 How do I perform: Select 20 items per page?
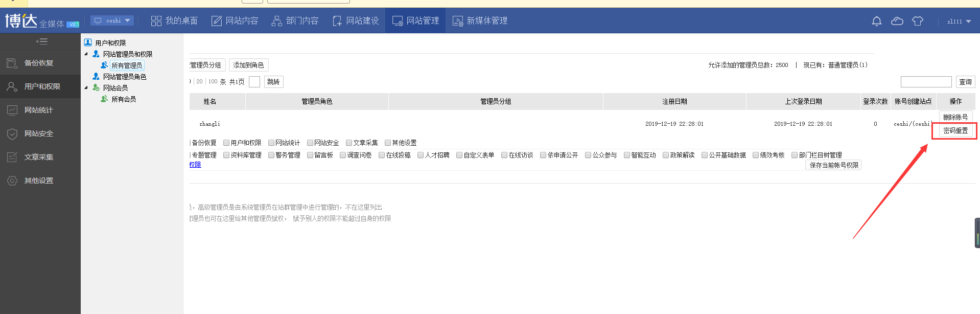point(199,81)
